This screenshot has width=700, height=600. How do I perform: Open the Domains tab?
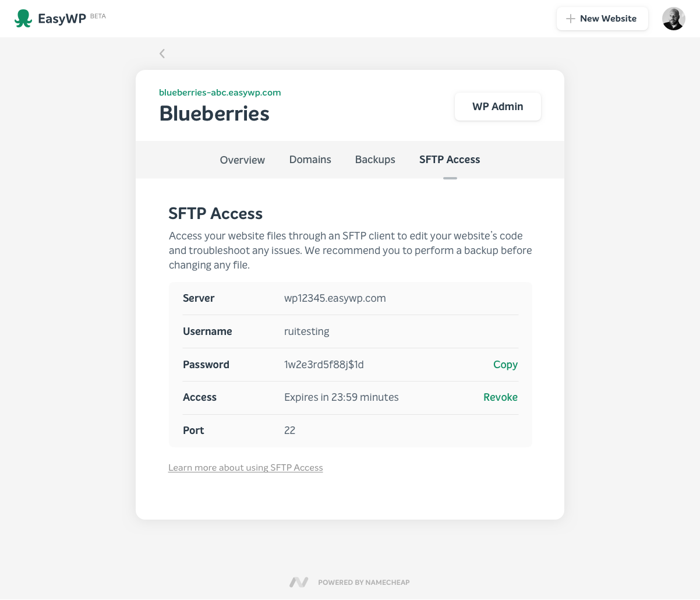(310, 159)
